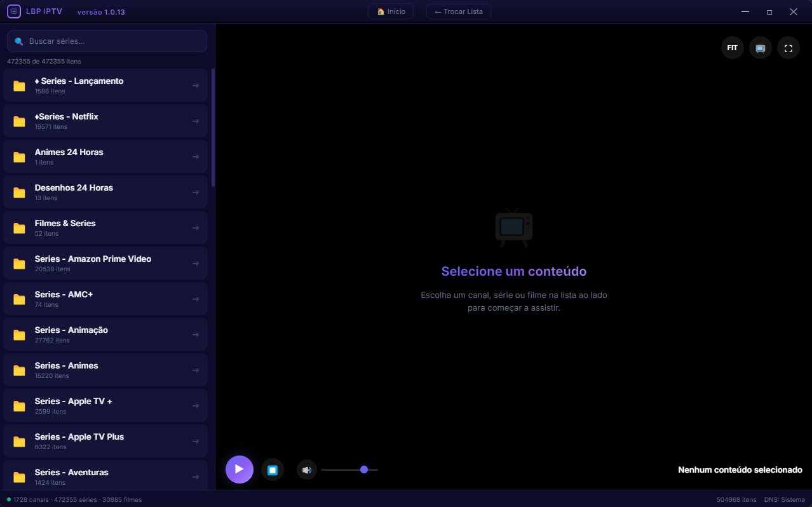Click the purple play button
This screenshot has width=812, height=507.
(x=240, y=470)
